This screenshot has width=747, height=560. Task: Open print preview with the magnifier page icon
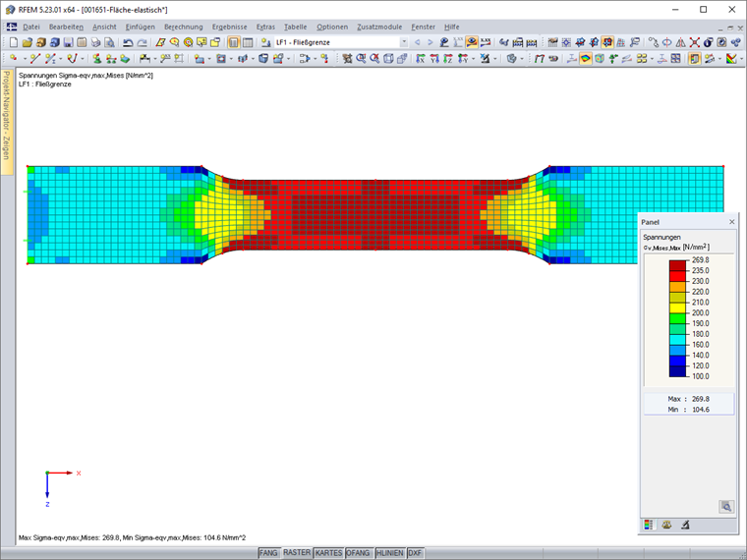point(109,42)
